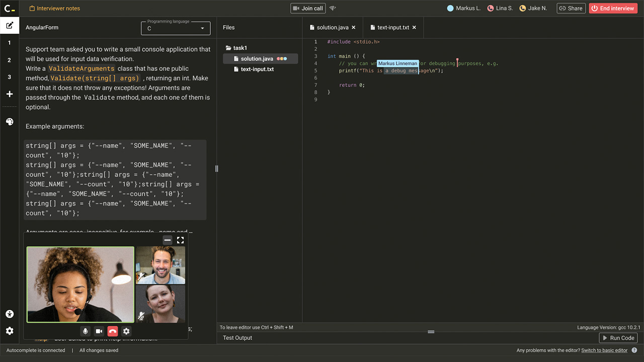Mute the microphone in call controls
This screenshot has height=362, width=644.
[86, 331]
